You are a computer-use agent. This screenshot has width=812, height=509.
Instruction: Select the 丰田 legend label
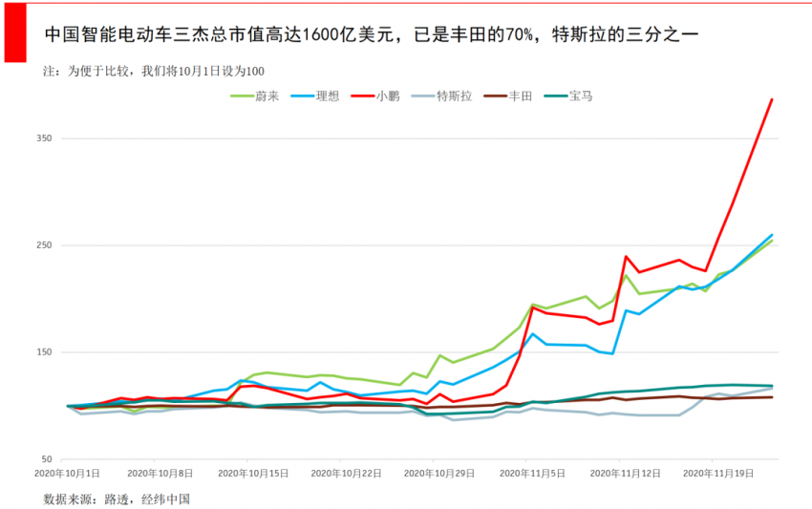tap(521, 95)
